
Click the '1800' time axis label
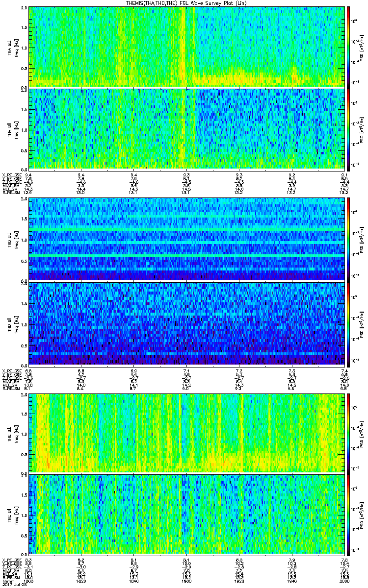coord(28,580)
